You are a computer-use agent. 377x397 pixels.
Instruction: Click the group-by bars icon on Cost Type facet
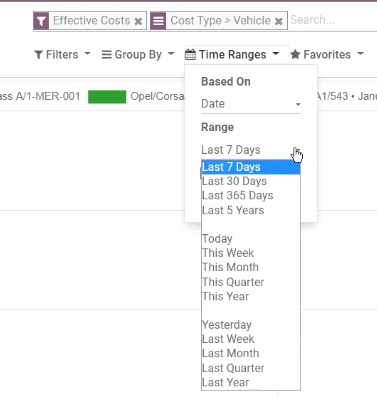click(x=158, y=21)
